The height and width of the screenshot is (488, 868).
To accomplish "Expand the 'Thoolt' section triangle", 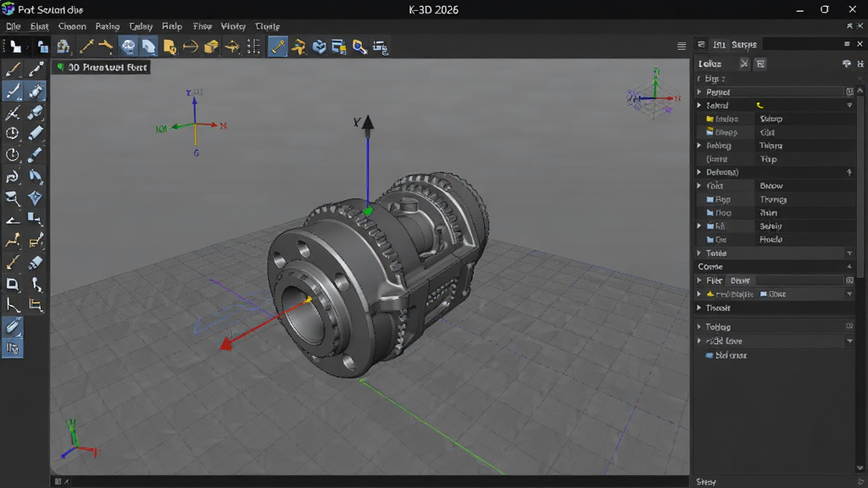I will [x=699, y=308].
